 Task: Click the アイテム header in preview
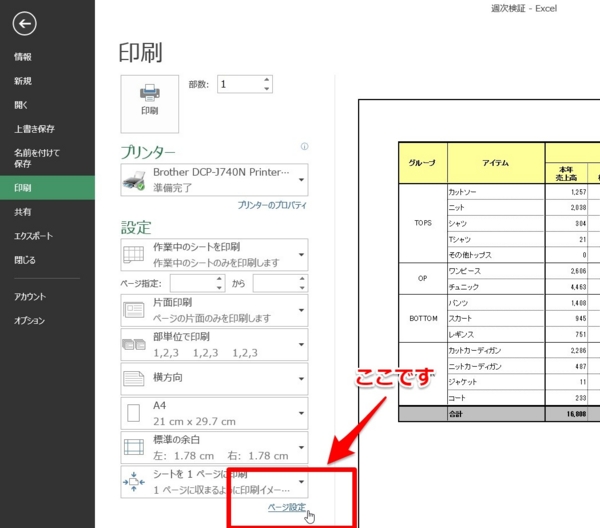[496, 163]
